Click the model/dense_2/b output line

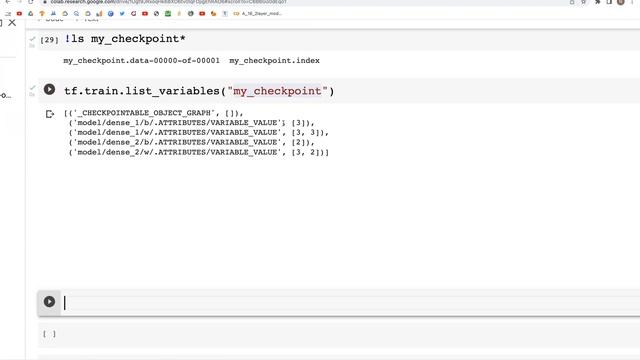click(192, 142)
